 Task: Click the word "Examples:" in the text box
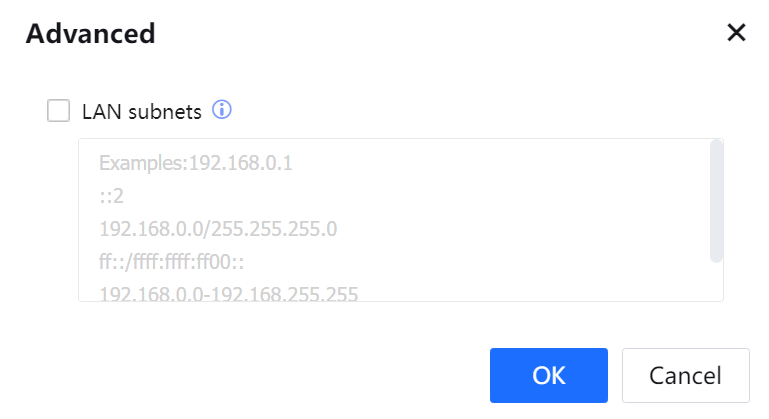(138, 164)
